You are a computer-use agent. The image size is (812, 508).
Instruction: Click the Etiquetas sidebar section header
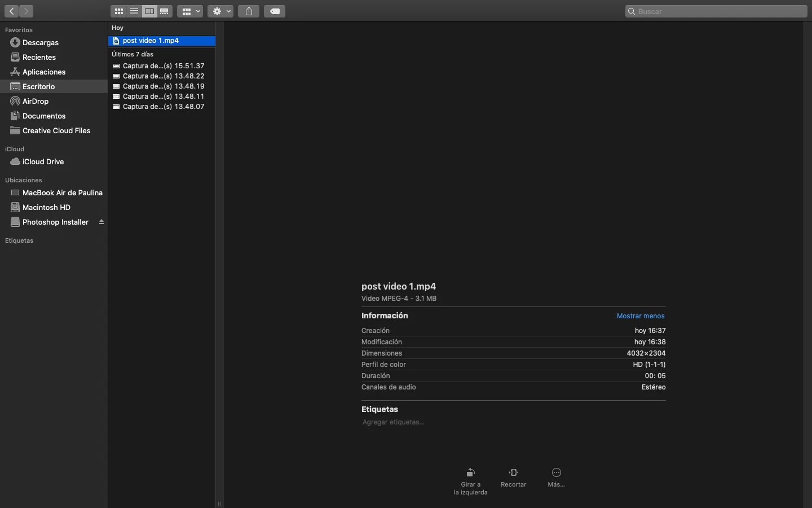[19, 241]
